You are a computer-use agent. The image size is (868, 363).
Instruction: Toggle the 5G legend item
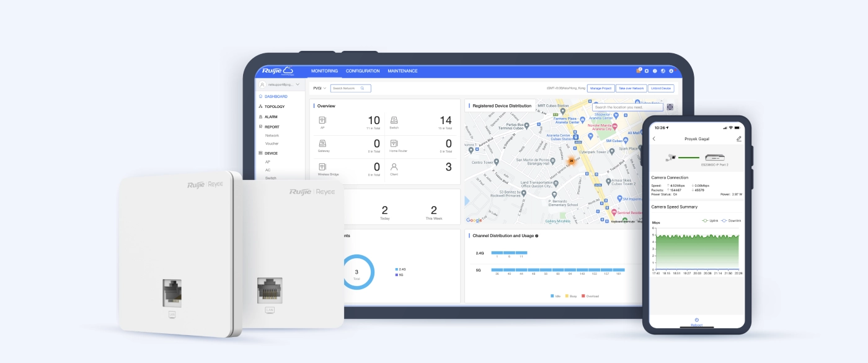point(399,274)
